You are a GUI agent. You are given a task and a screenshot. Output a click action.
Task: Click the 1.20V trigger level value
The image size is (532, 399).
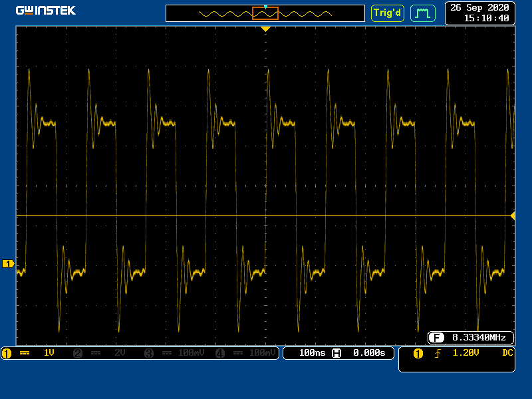pos(465,353)
